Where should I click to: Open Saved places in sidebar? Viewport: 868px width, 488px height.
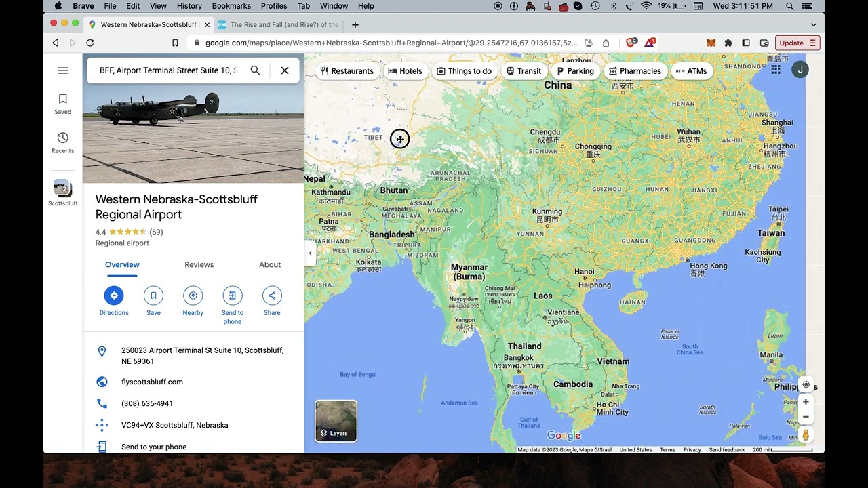point(63,104)
